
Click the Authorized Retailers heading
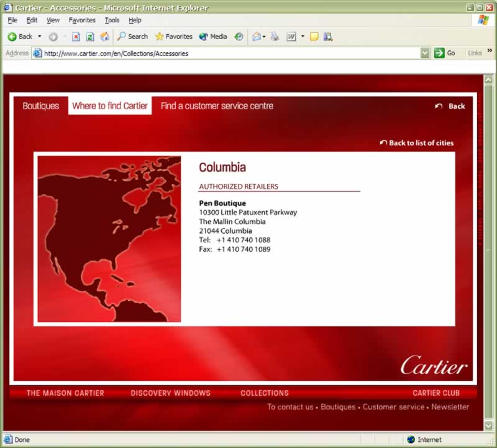pos(239,186)
